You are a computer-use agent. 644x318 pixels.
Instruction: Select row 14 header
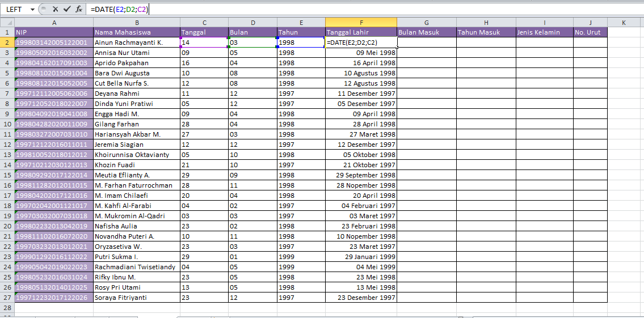[7, 165]
